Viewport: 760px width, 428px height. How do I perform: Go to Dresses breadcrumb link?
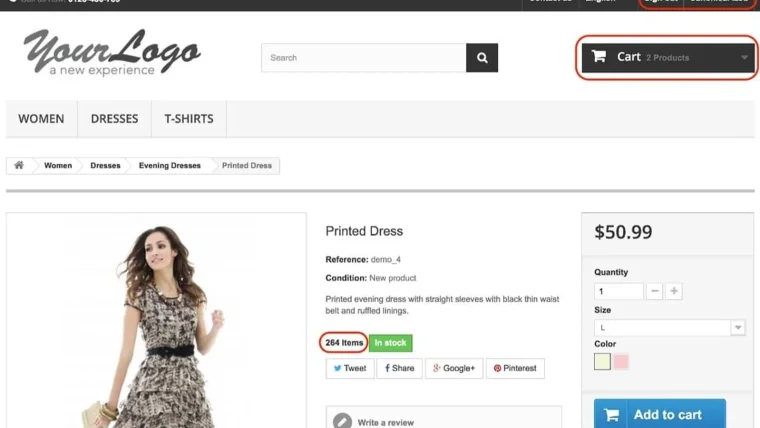coord(105,166)
